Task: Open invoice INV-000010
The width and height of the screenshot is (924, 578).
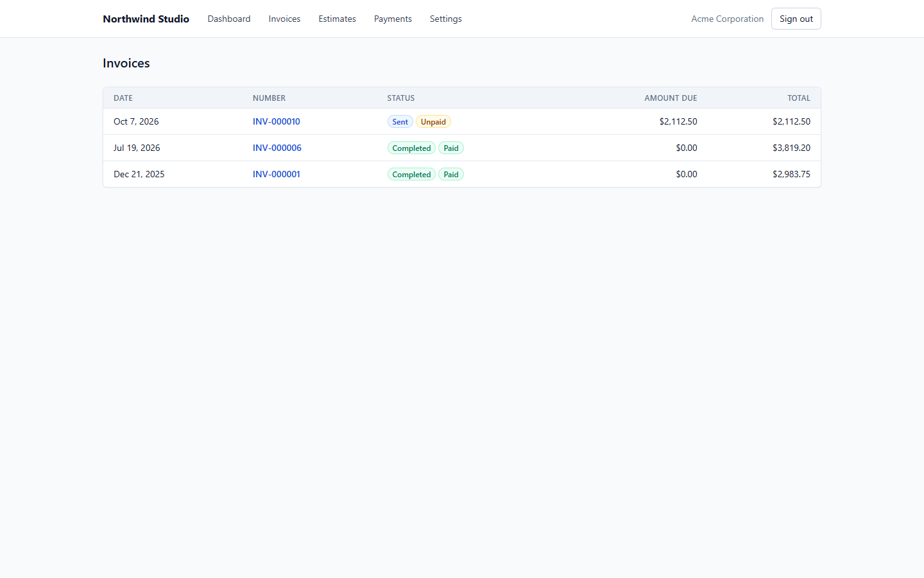Action: coord(277,121)
